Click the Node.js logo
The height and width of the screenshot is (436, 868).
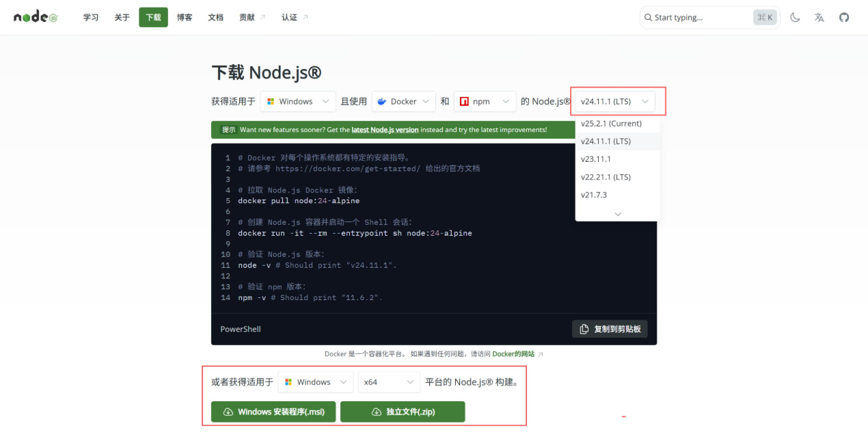[x=36, y=18]
